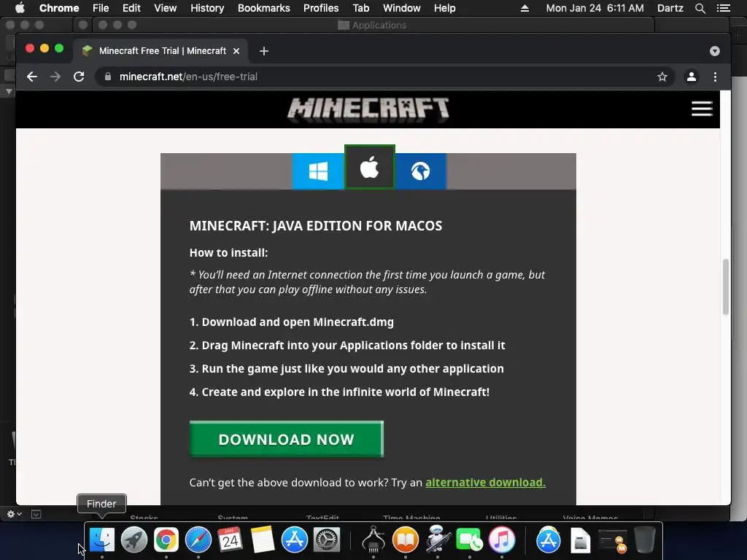
Task: Open iTunes music icon in dock
Action: 502,540
